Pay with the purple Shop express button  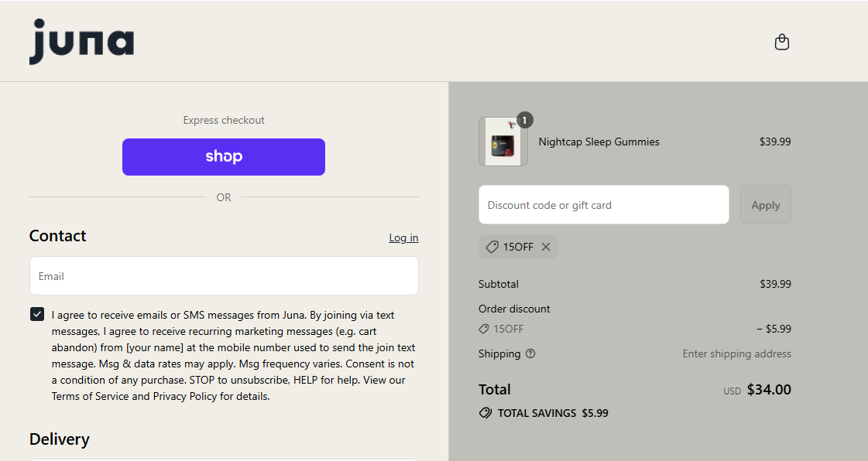[x=224, y=157]
